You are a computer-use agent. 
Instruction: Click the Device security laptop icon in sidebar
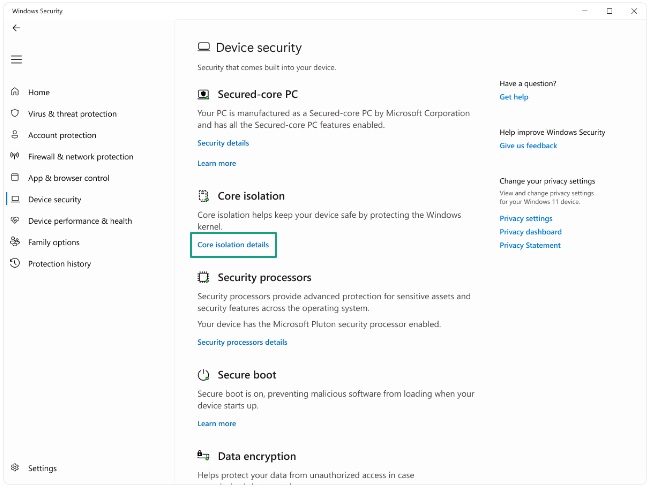point(15,199)
